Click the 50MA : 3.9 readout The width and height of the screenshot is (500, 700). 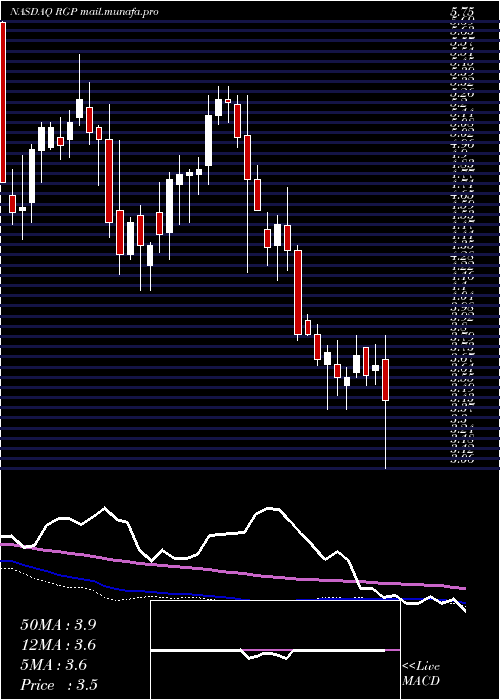pos(58,625)
